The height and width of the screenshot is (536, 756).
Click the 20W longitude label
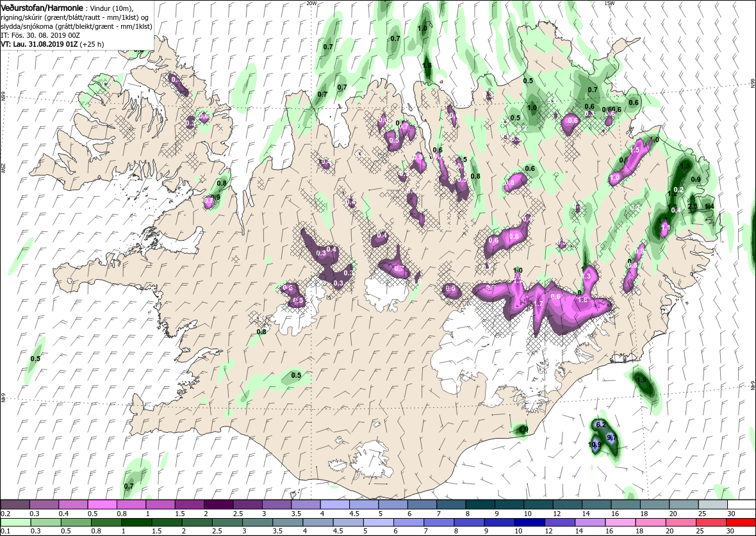pos(312,3)
